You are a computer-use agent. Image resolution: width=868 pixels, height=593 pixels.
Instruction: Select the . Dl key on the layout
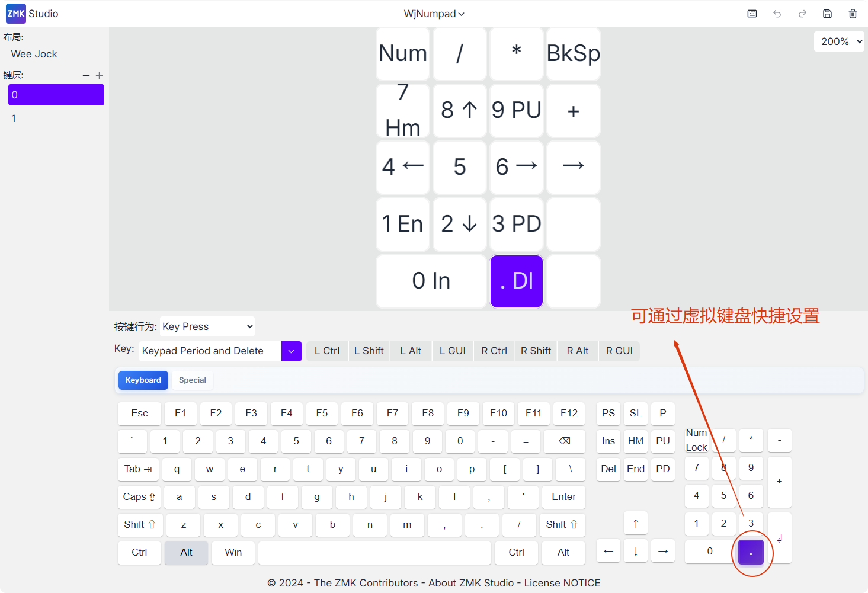(x=517, y=281)
